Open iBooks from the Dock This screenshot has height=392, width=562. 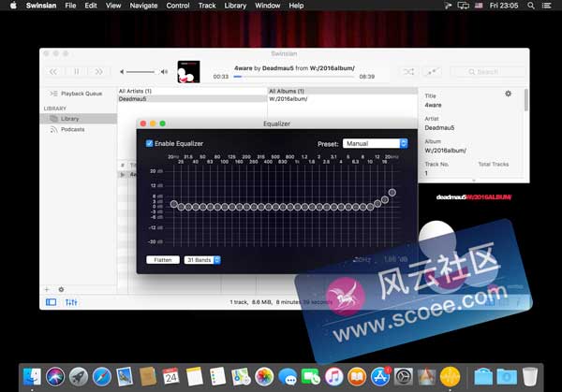tap(357, 376)
